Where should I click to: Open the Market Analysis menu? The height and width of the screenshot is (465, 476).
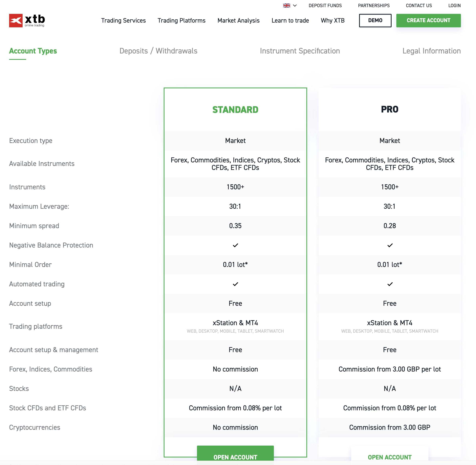238,21
